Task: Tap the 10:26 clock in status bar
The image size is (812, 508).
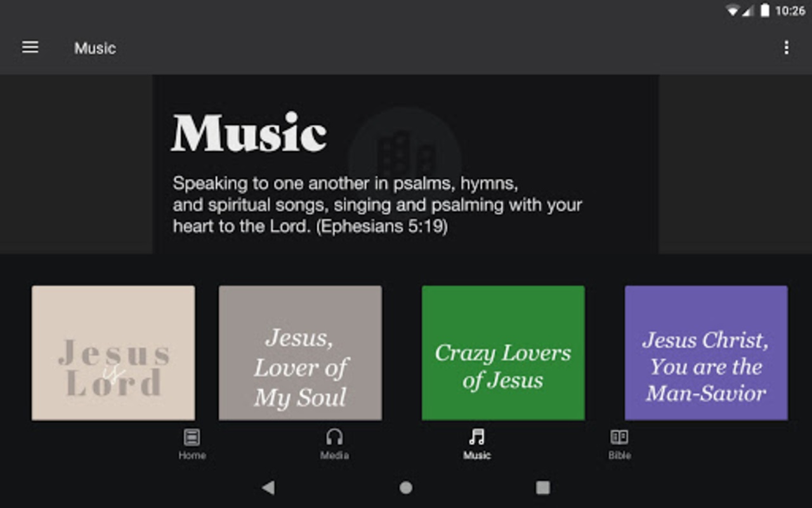Action: coord(790,11)
